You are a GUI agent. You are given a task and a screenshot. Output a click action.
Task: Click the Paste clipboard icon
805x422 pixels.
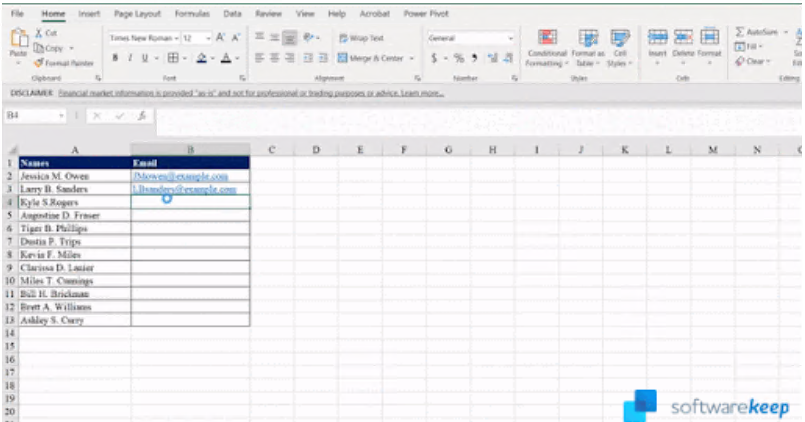(x=18, y=42)
